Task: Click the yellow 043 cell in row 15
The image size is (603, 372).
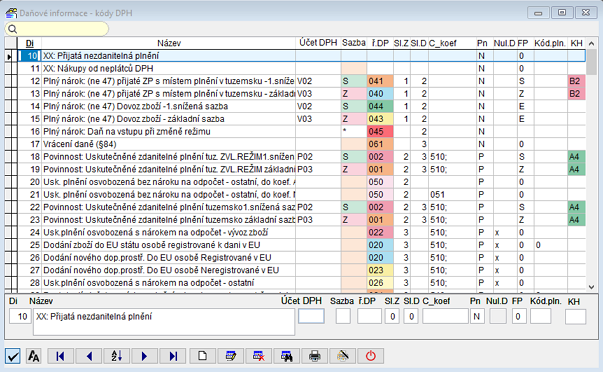Action: coord(380,119)
